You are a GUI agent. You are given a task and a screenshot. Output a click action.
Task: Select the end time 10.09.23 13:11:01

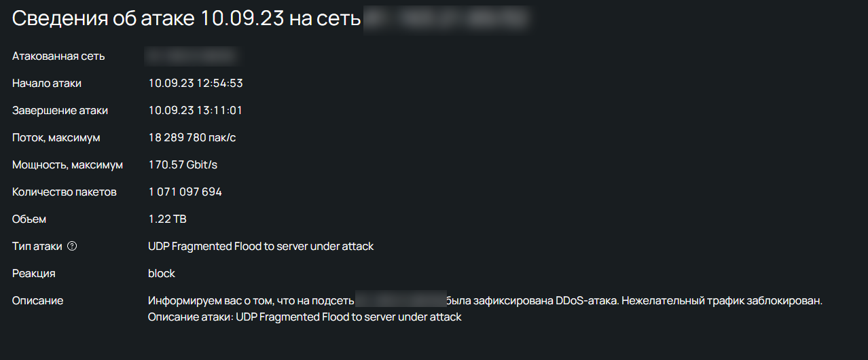pos(196,111)
